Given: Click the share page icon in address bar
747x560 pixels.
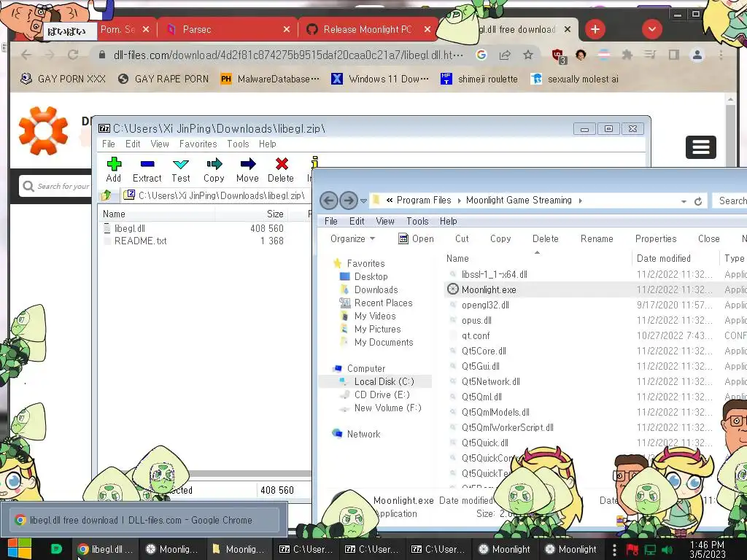Looking at the screenshot, I should (505, 55).
